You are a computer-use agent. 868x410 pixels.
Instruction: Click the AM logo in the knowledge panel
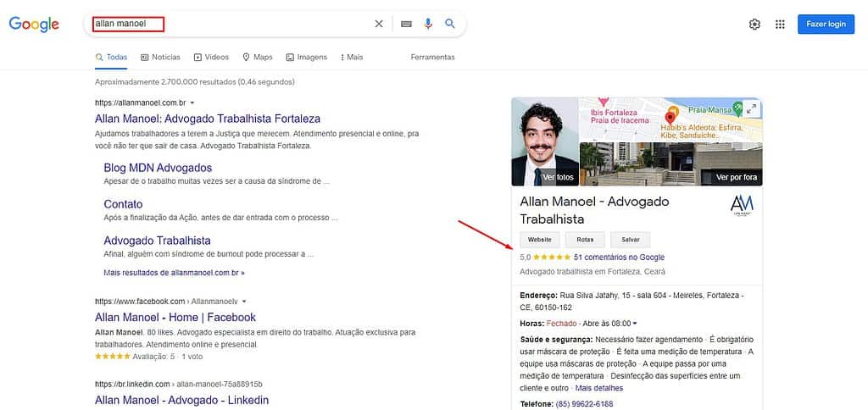click(x=742, y=206)
